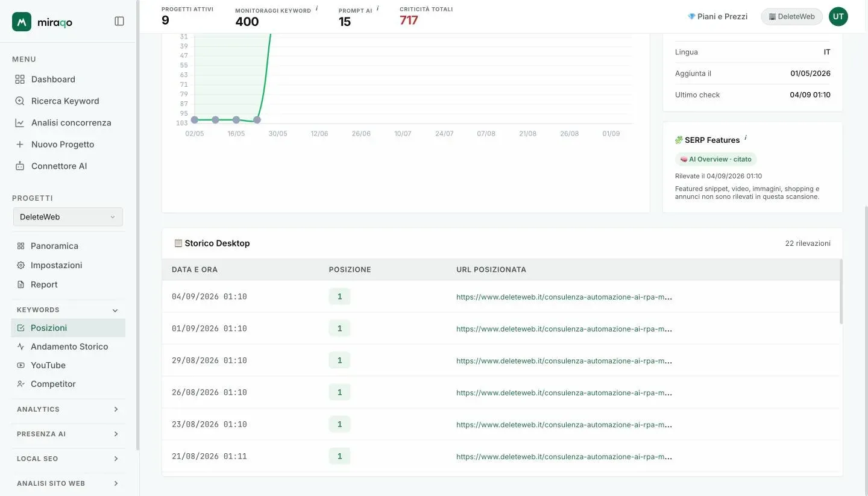Click the Criticità Totali value 717

[x=409, y=20]
